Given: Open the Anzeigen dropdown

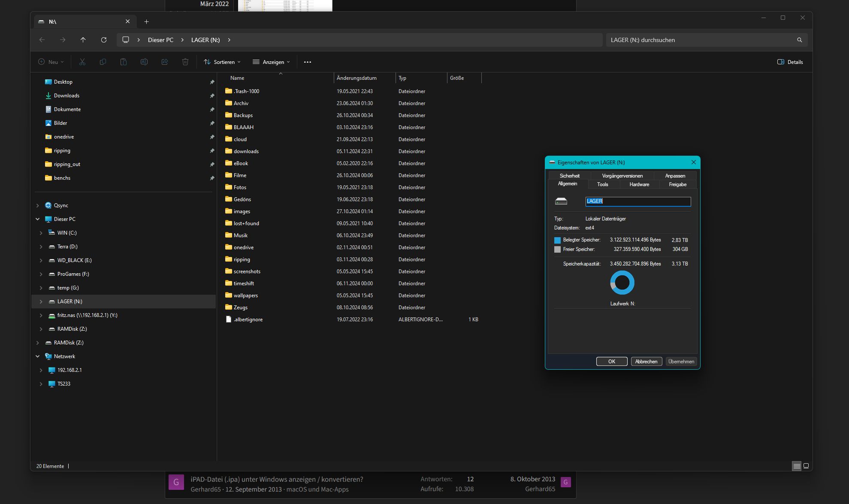Looking at the screenshot, I should [271, 62].
